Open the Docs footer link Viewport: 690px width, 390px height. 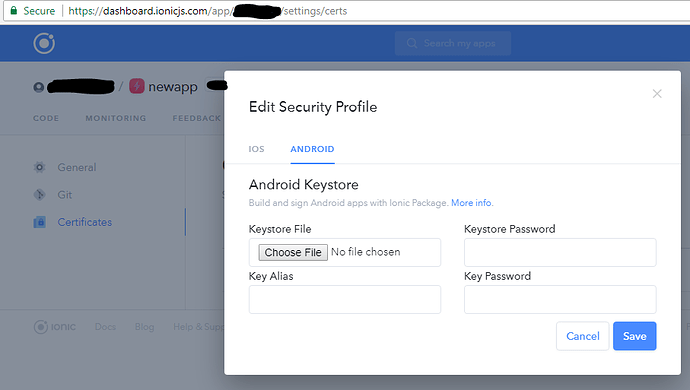coord(105,327)
